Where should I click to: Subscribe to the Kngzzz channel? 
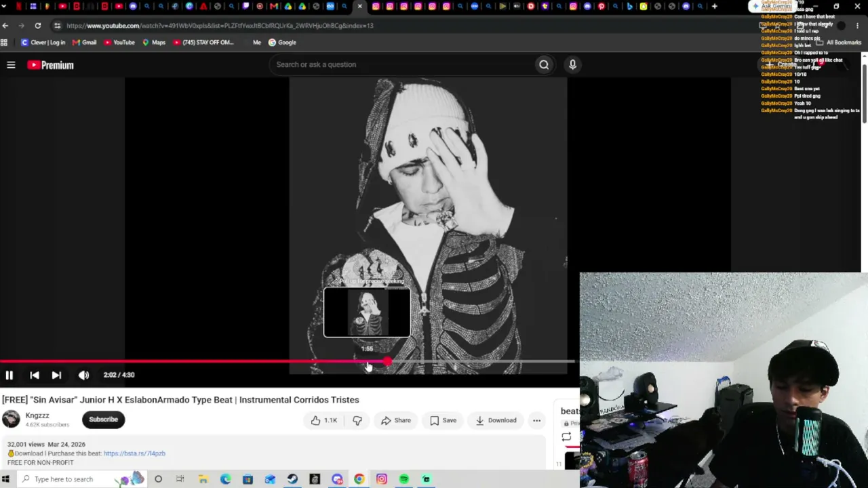[103, 420]
